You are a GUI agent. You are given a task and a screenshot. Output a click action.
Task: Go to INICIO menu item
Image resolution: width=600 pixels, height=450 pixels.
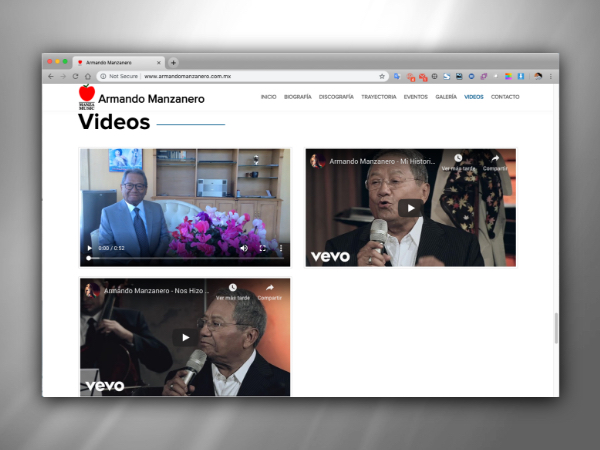click(269, 97)
